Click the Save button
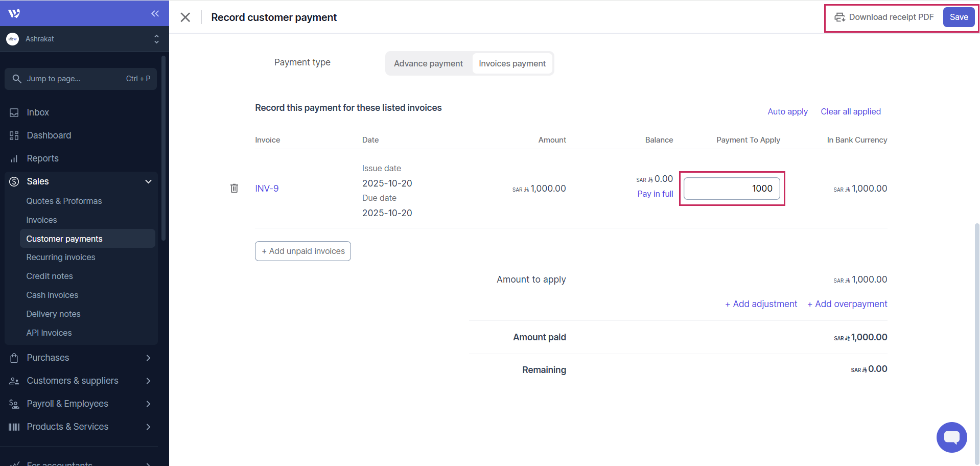The width and height of the screenshot is (980, 466). point(959,17)
